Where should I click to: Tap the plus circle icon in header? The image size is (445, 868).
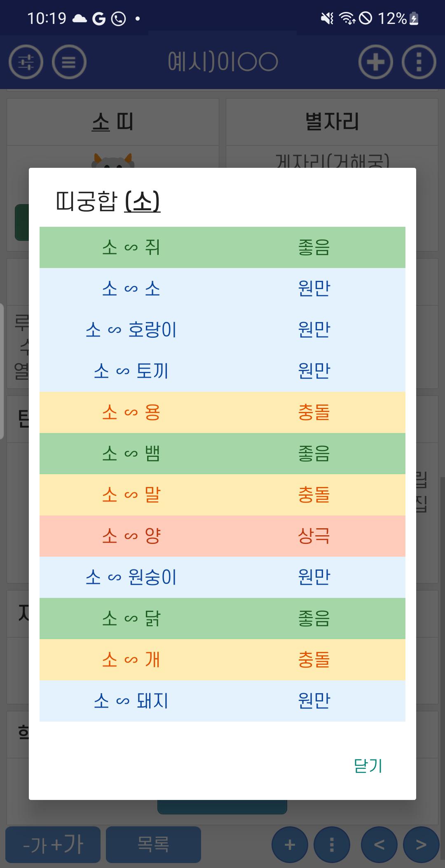pyautogui.click(x=375, y=62)
